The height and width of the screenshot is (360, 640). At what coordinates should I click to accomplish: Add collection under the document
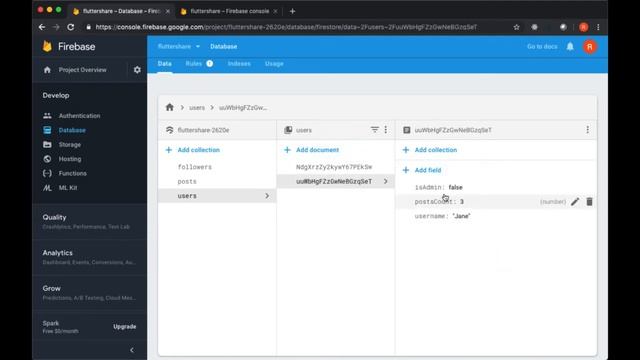click(430, 150)
